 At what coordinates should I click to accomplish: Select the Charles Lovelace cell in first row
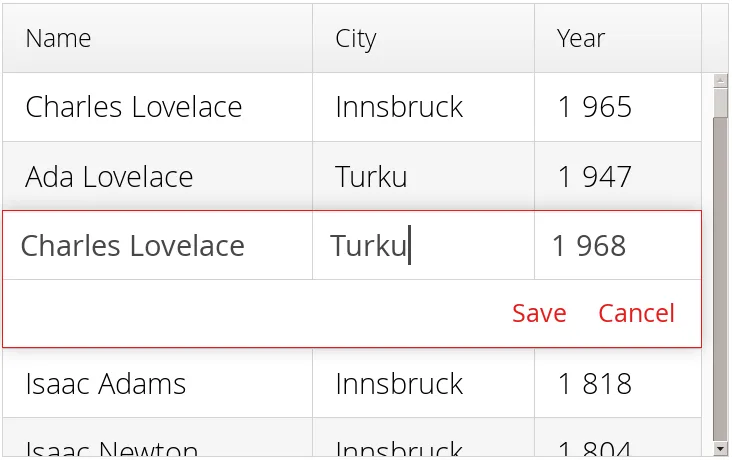(x=157, y=107)
